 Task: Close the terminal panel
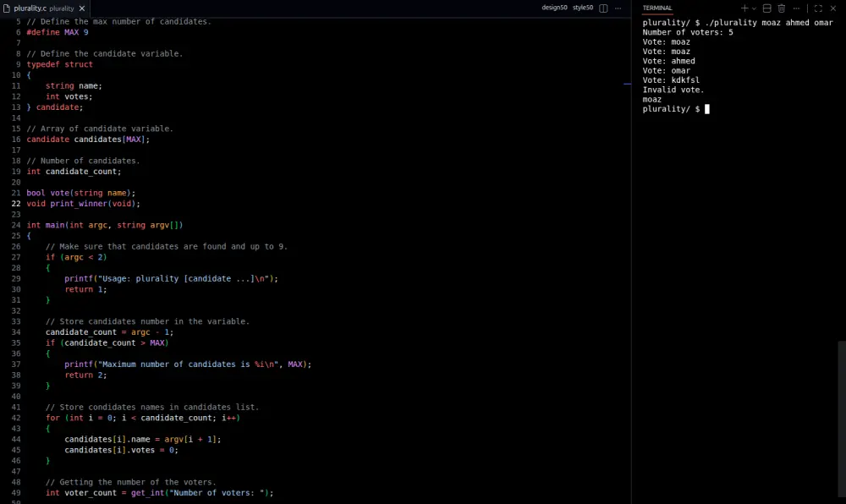(x=833, y=8)
